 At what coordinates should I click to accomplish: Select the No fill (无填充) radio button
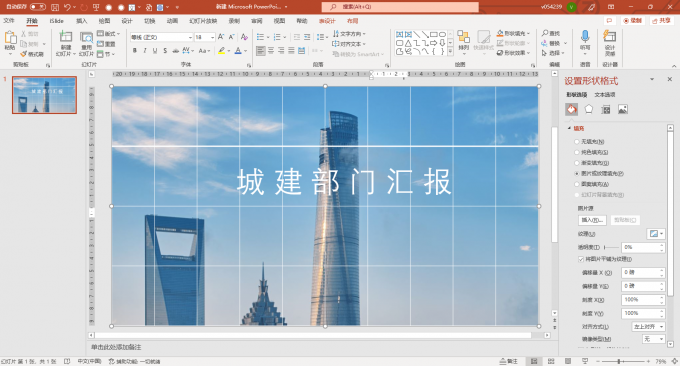577,142
